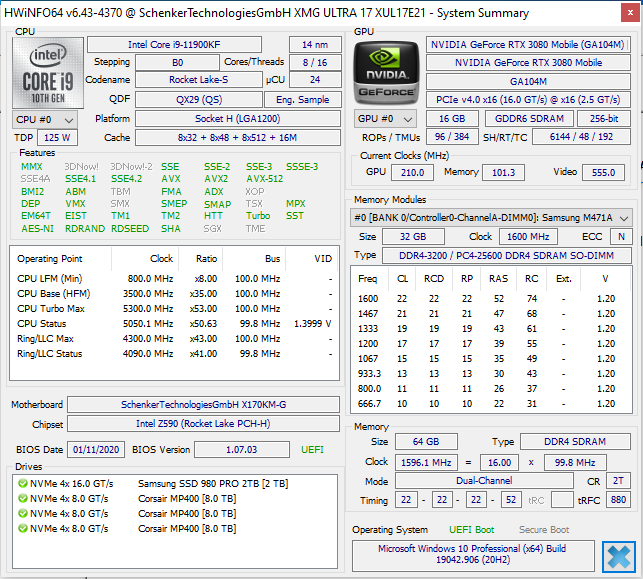
Task: Close the summary with the blue X button
Action: click(x=619, y=557)
